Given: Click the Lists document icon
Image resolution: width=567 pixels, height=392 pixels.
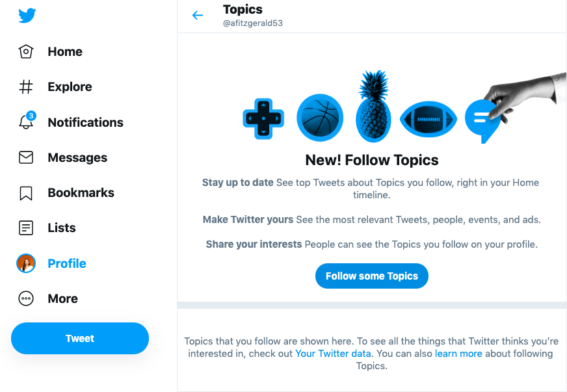Looking at the screenshot, I should [25, 228].
